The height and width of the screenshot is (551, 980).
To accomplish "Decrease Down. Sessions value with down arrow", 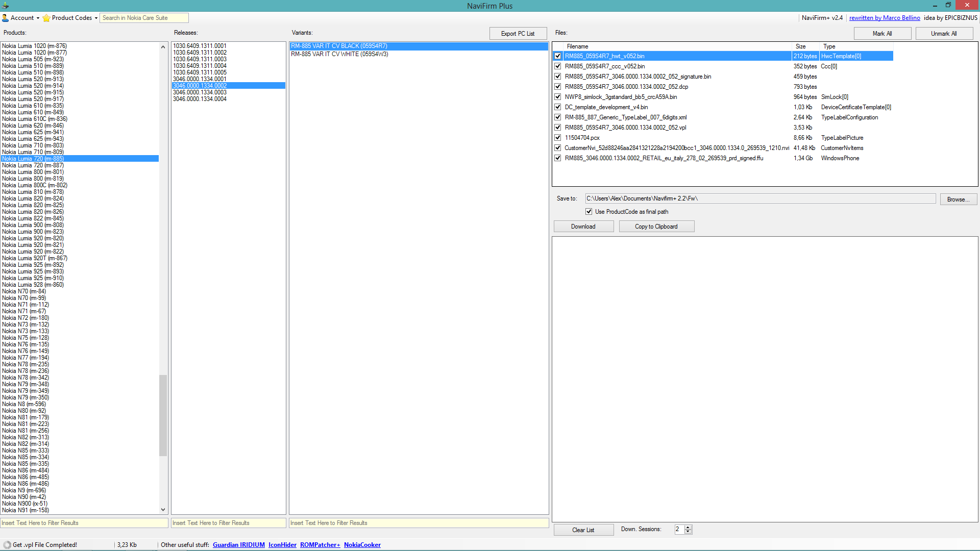I will click(688, 532).
